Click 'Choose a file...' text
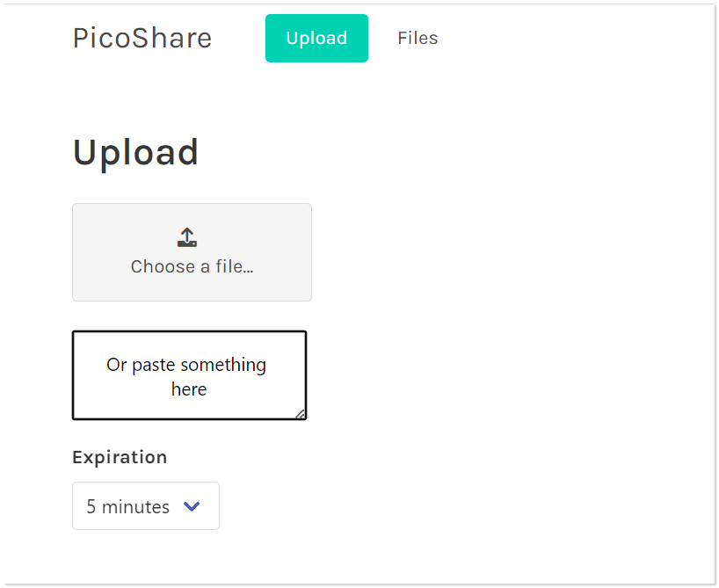This screenshot has width=719, height=588. pyautogui.click(x=192, y=266)
